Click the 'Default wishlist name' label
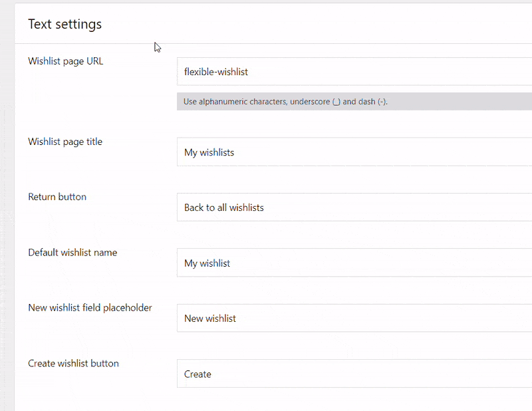Viewport: 532px width, 411px height. [72, 253]
